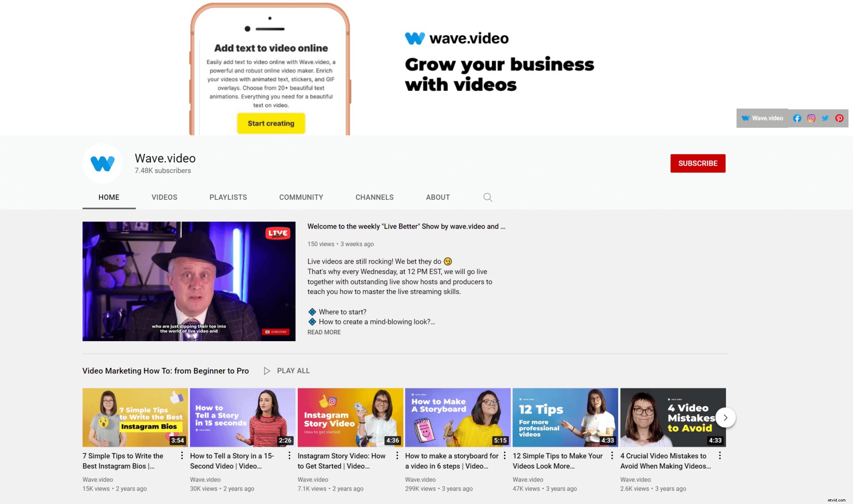Expand the description with READ MORE
The height and width of the screenshot is (504, 853).
(x=324, y=332)
